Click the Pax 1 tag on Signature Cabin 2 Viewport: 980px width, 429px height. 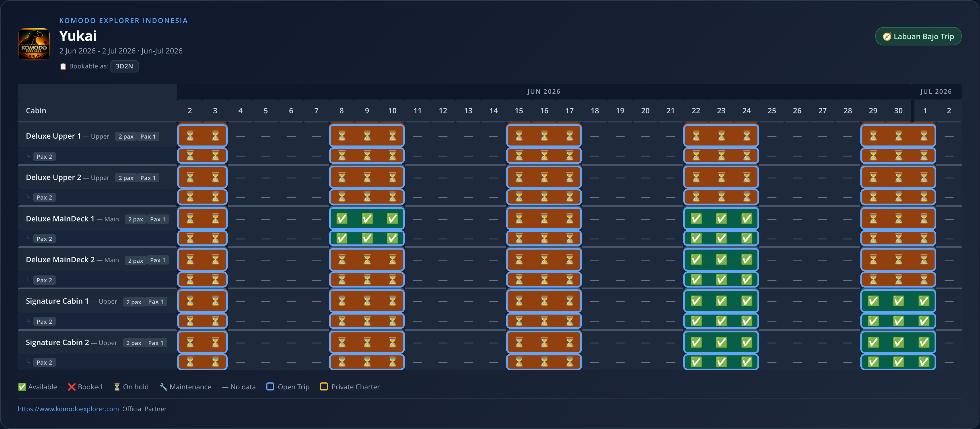click(x=156, y=343)
